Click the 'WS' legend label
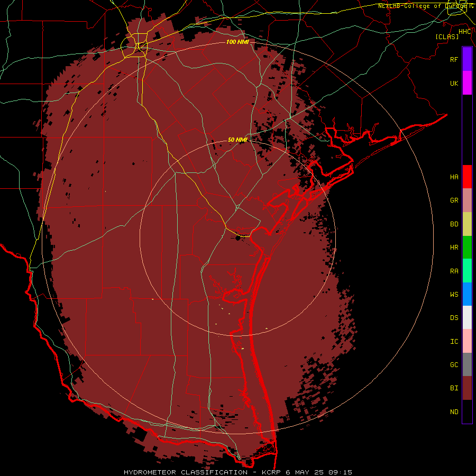This screenshot has width=476, height=476. tap(454, 294)
